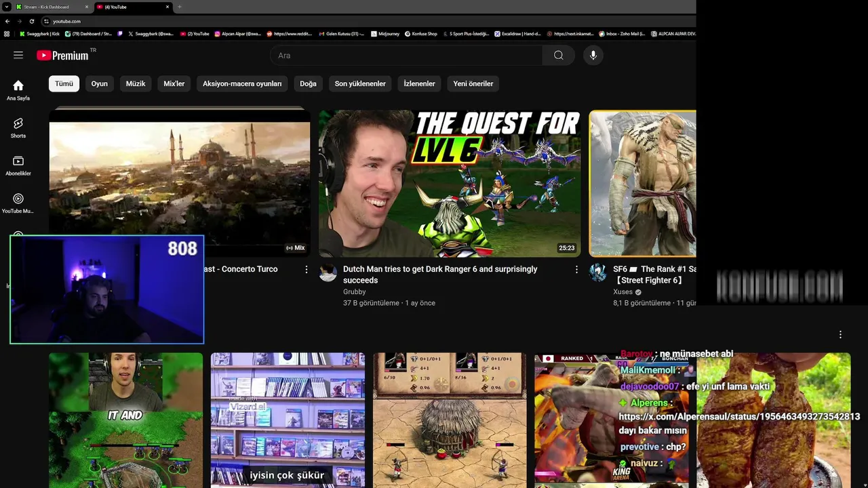The image size is (868, 488).
Task: Open the reddit.com bookmark
Action: click(x=290, y=33)
